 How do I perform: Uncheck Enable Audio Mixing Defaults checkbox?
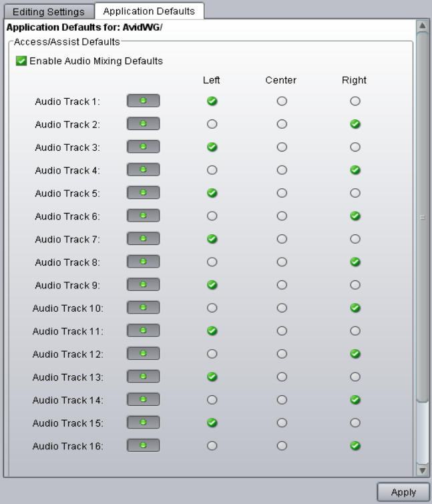(x=22, y=61)
